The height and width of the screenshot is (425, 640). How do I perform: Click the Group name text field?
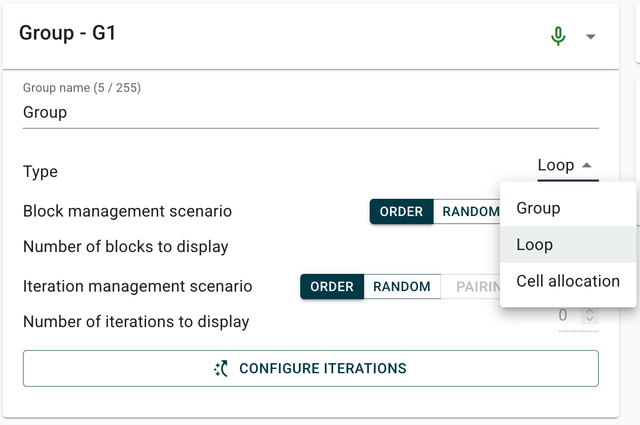coord(310,112)
